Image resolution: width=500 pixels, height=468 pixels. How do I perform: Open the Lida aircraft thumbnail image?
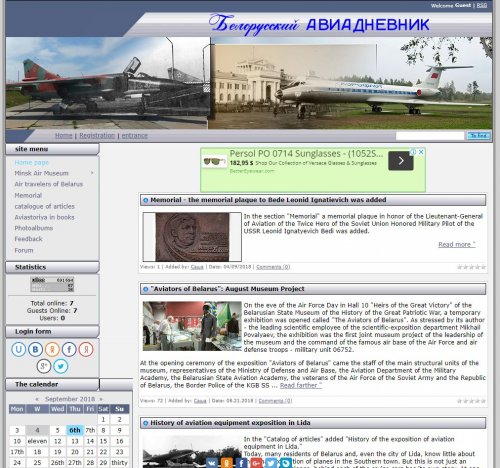click(192, 452)
